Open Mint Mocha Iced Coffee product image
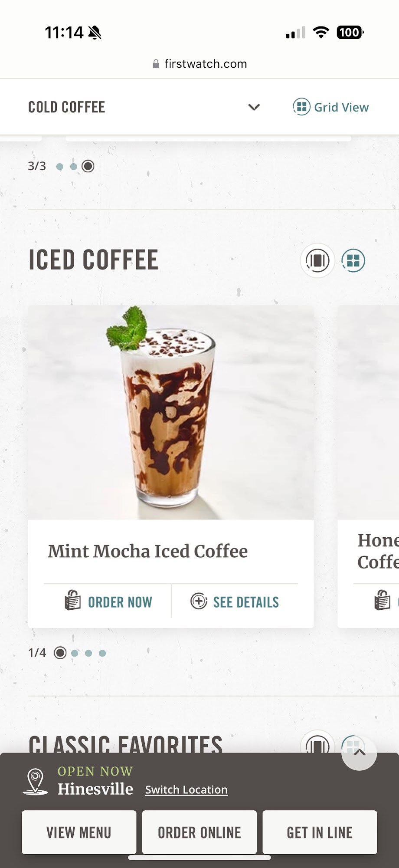399x868 pixels. point(171,412)
